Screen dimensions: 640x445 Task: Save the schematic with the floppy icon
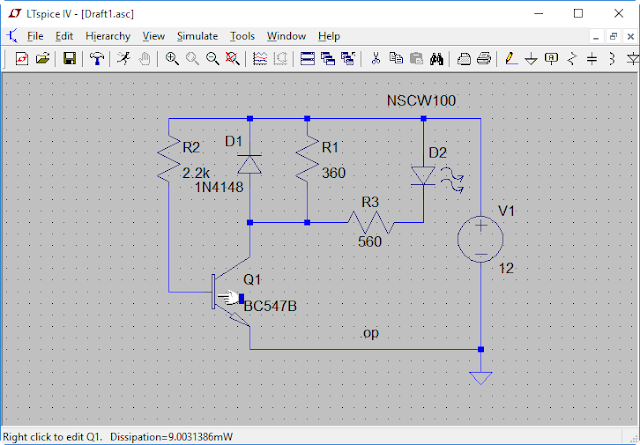(69, 59)
